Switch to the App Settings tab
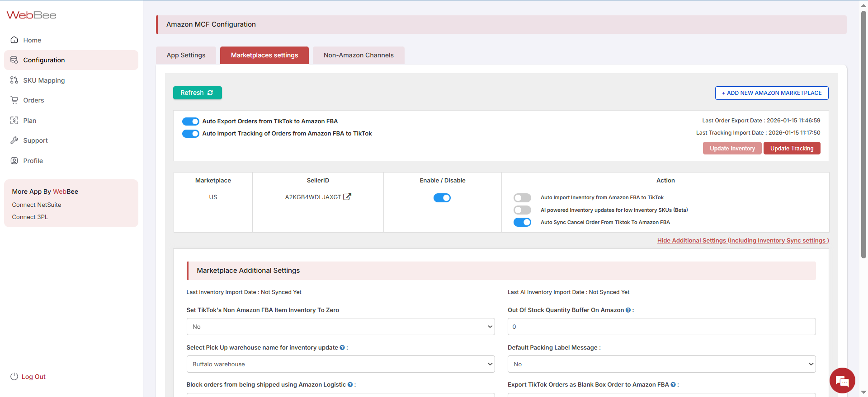Viewport: 868px width, 397px height. coord(186,55)
